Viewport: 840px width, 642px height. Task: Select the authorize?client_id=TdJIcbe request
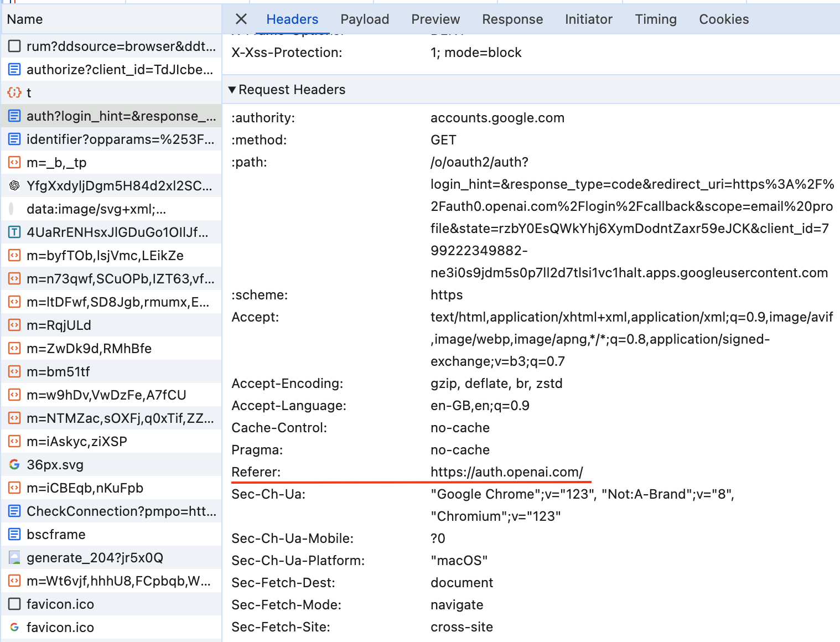(x=111, y=70)
